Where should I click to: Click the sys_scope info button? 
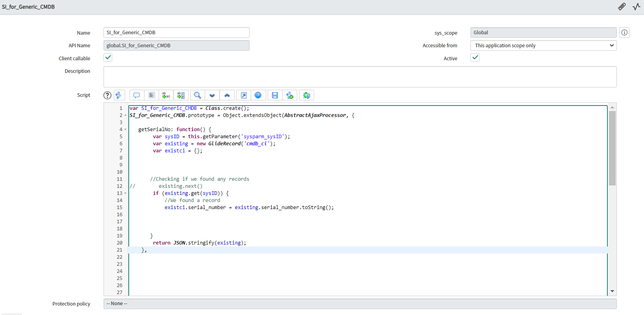coord(624,33)
